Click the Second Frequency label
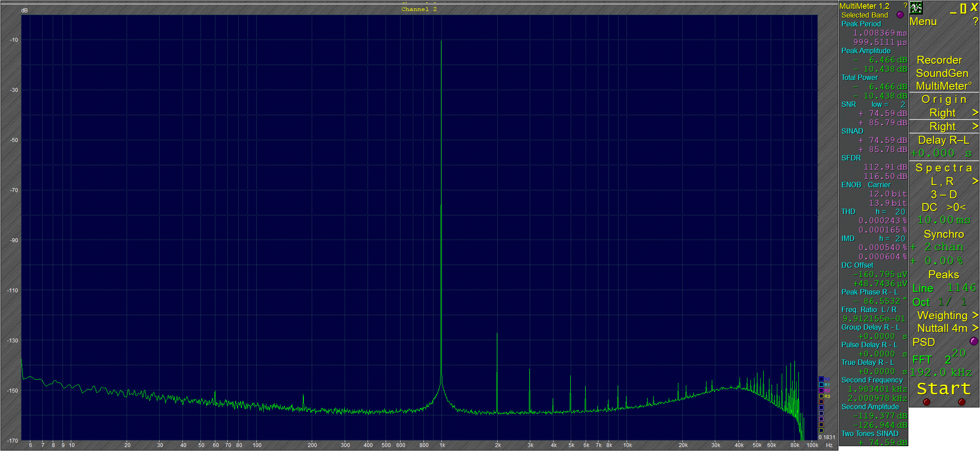This screenshot has width=980, height=451. pos(872,380)
